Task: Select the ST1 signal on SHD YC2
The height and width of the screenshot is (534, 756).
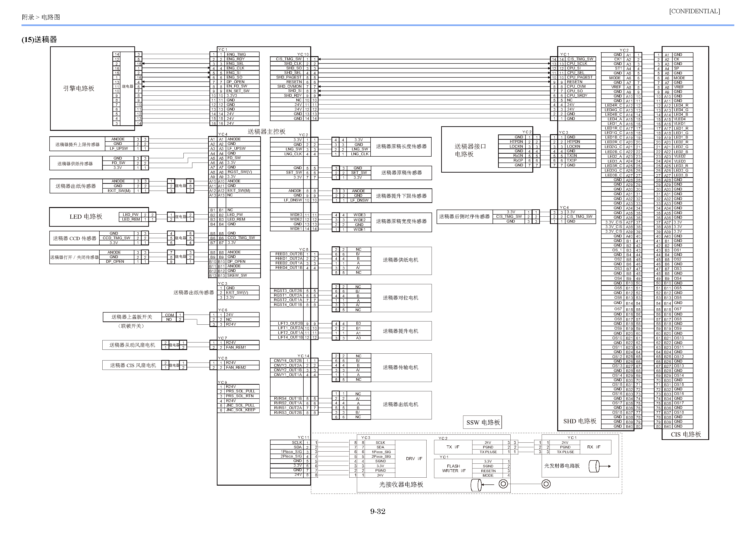Action: tap(618, 68)
